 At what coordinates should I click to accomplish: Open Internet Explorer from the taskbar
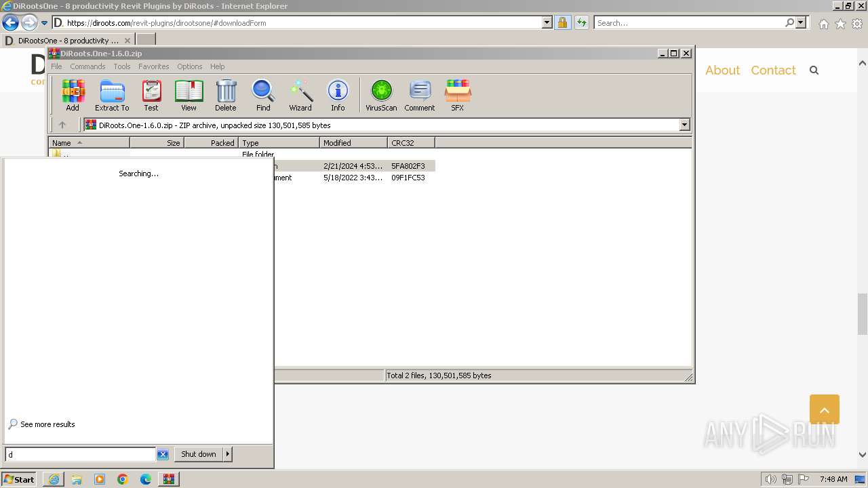[x=54, y=479]
